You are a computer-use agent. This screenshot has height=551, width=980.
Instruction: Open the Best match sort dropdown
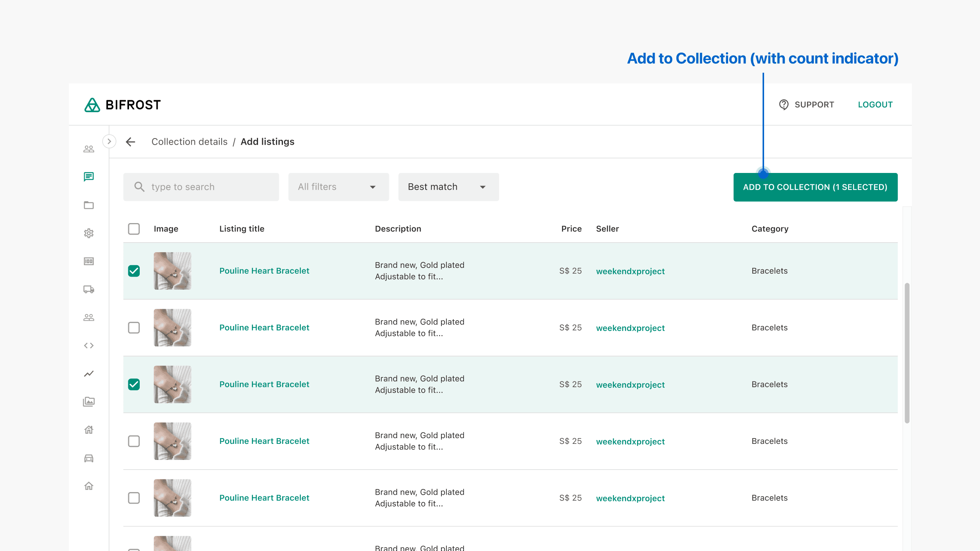(x=448, y=187)
